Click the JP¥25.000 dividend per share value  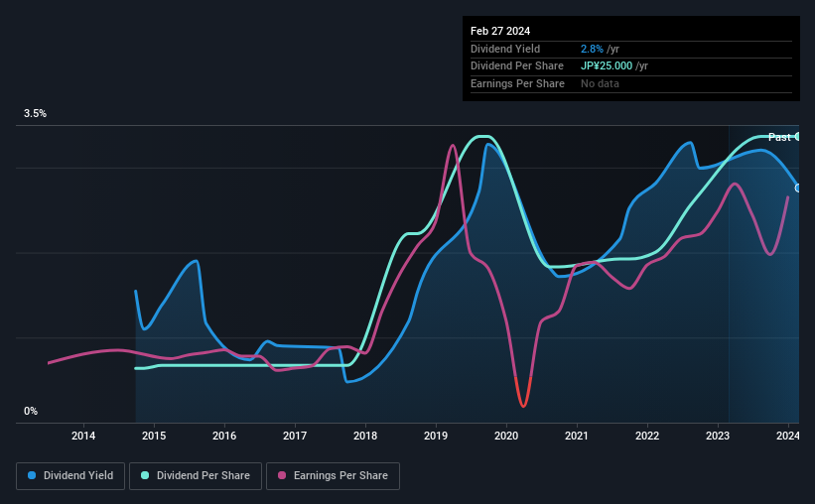pyautogui.click(x=607, y=66)
